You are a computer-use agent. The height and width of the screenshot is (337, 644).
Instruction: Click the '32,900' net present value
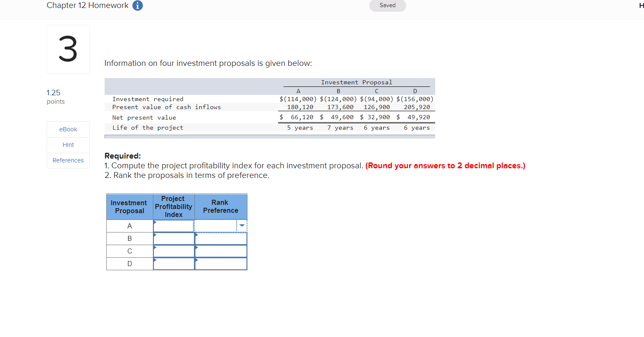379,117
